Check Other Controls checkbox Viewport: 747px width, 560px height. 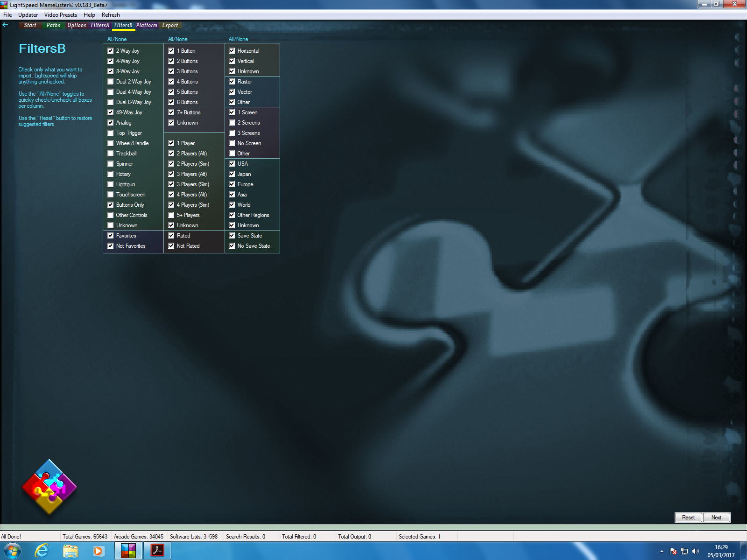111,215
